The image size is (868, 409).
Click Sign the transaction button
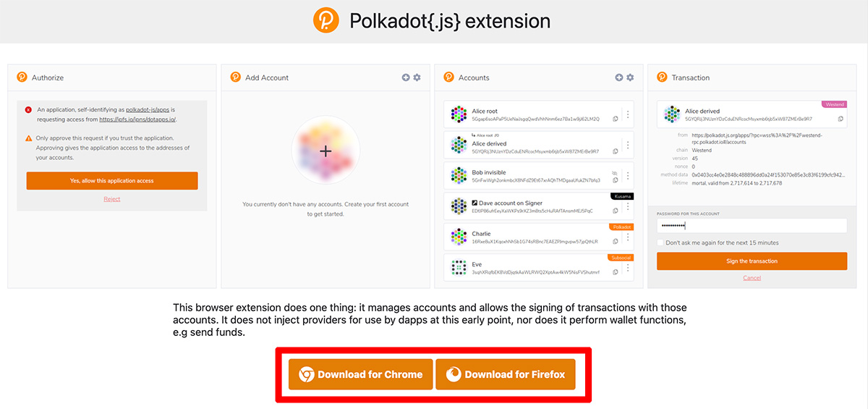point(752,261)
